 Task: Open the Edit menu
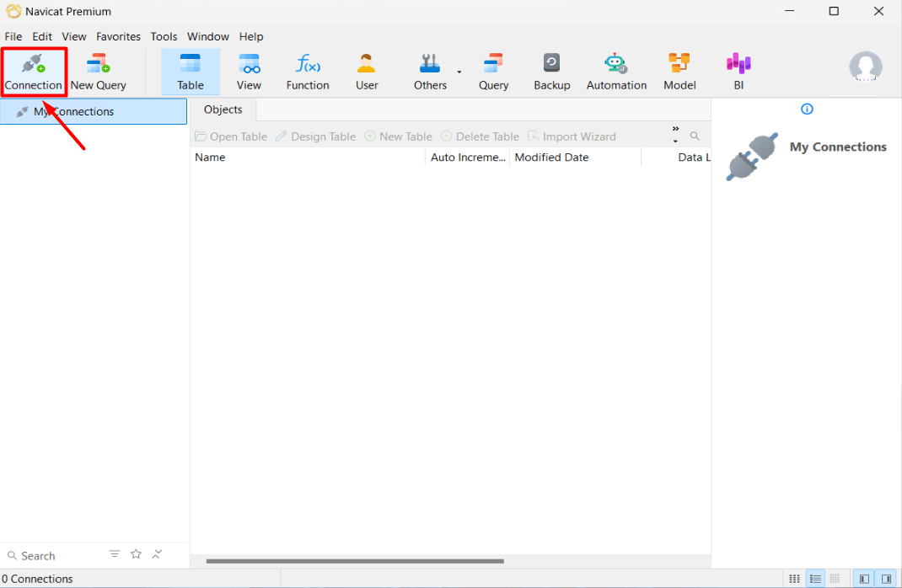tap(42, 36)
